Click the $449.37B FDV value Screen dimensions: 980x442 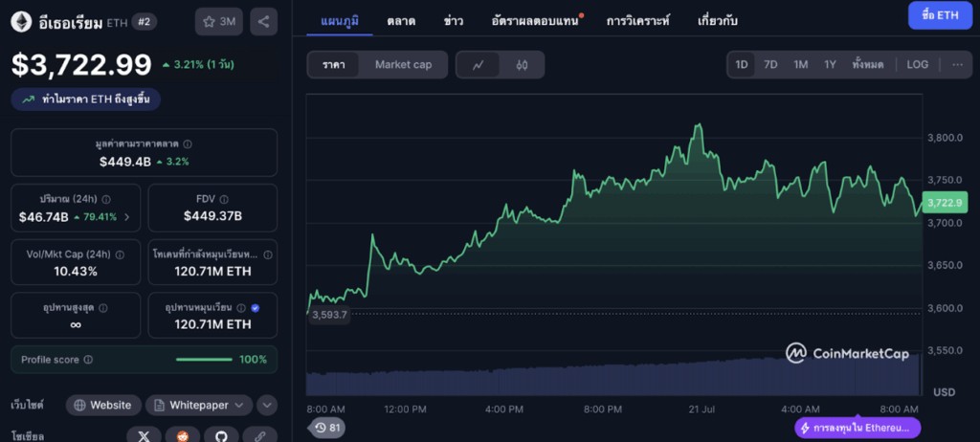click(212, 216)
